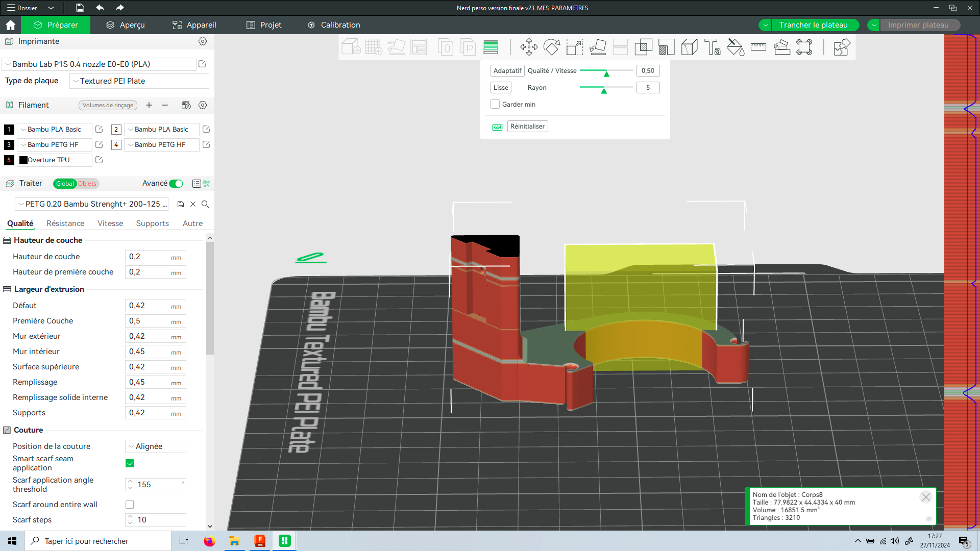Click the Qualité / Vitesse slider handle
The image size is (980, 551).
[606, 73]
